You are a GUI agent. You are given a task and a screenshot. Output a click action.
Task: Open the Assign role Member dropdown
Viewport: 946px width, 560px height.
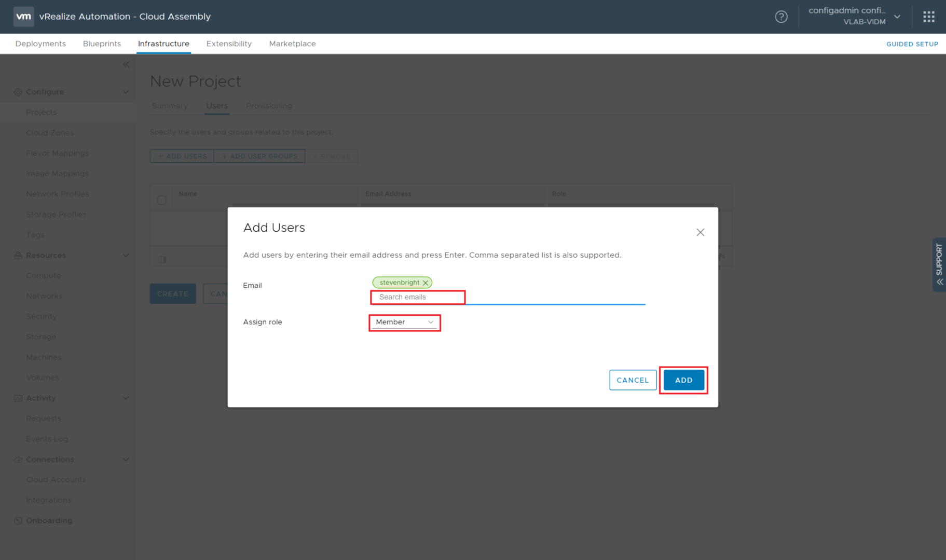404,322
